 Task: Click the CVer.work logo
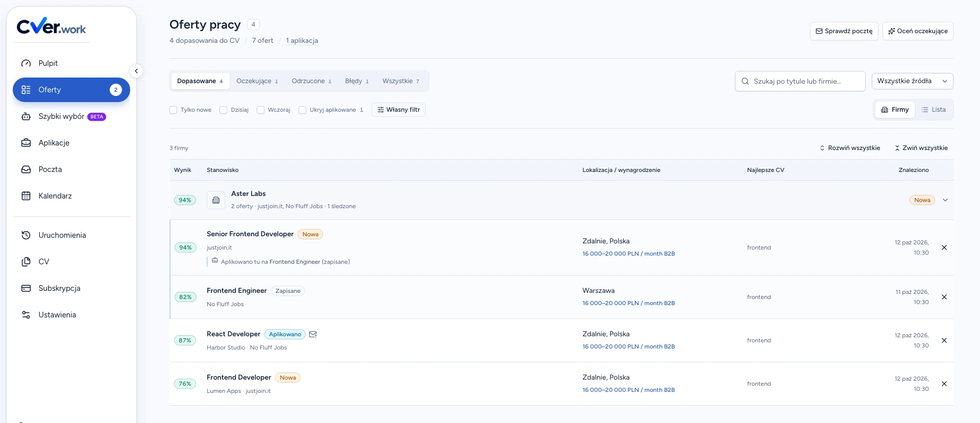tap(52, 26)
